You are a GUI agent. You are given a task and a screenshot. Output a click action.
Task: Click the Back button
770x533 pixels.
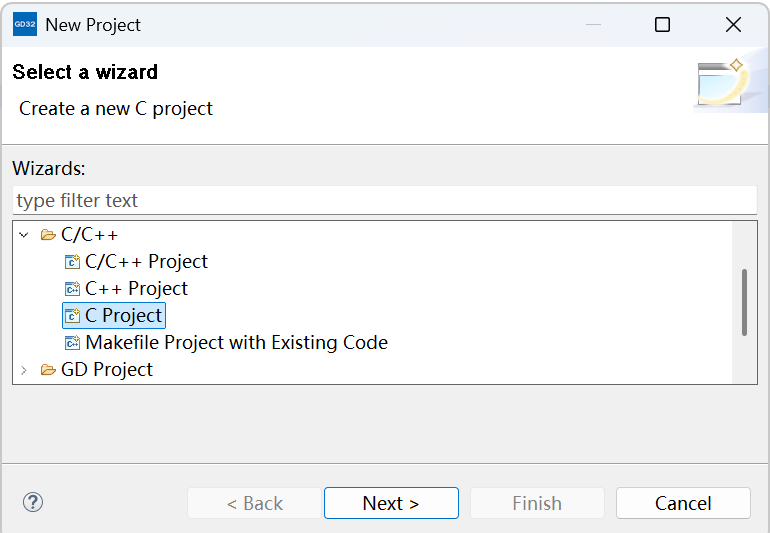(x=254, y=503)
